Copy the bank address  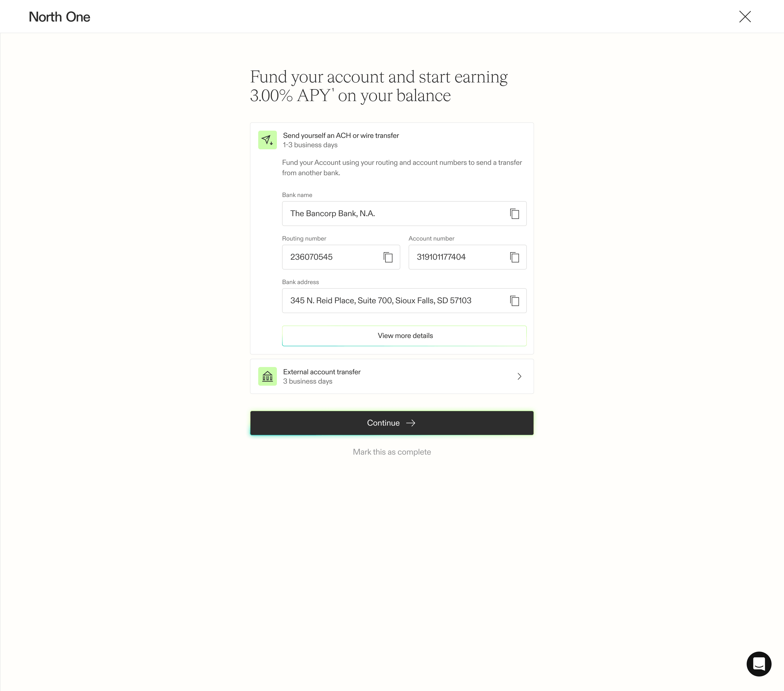pos(514,301)
